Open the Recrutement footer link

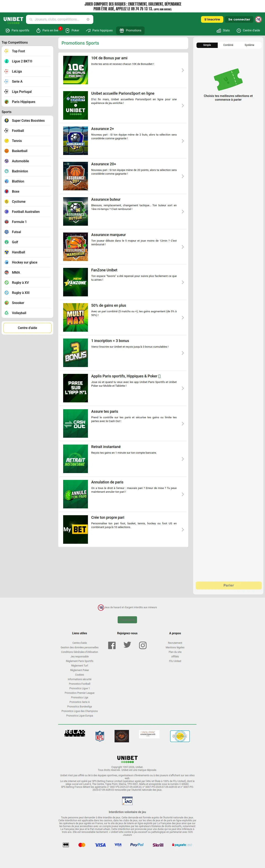pyautogui.click(x=175, y=643)
